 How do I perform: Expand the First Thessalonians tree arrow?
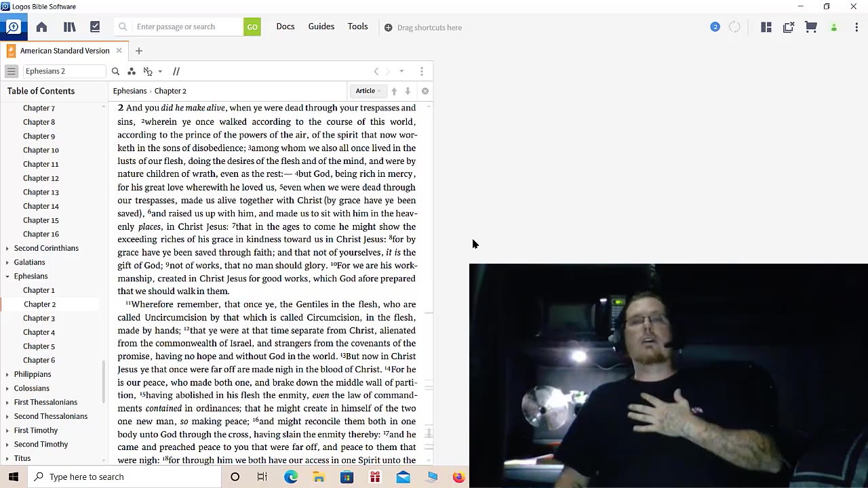(x=7, y=403)
